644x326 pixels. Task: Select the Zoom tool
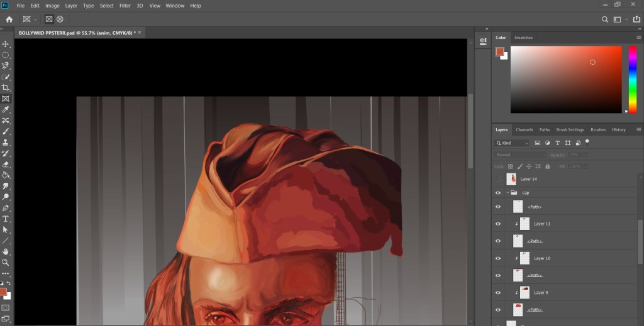click(6, 262)
